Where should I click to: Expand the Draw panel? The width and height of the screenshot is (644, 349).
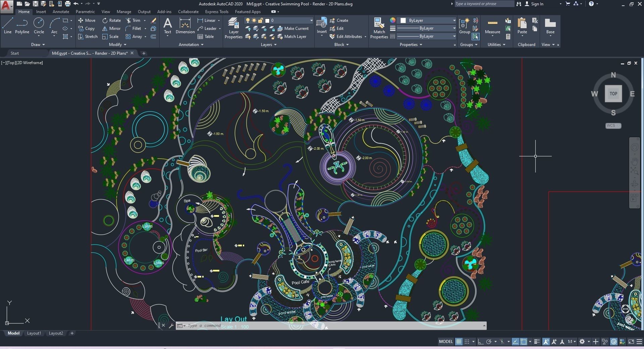point(38,45)
